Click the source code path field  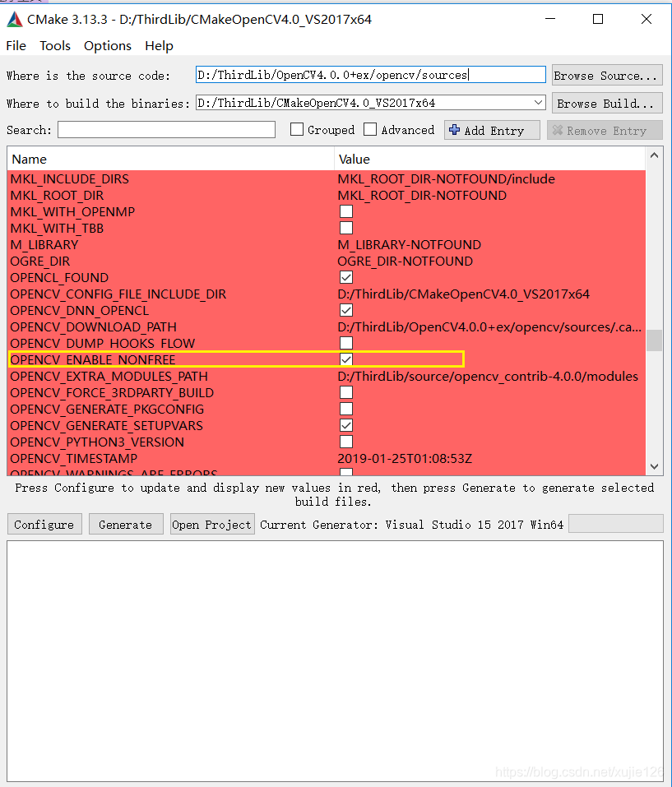point(370,75)
